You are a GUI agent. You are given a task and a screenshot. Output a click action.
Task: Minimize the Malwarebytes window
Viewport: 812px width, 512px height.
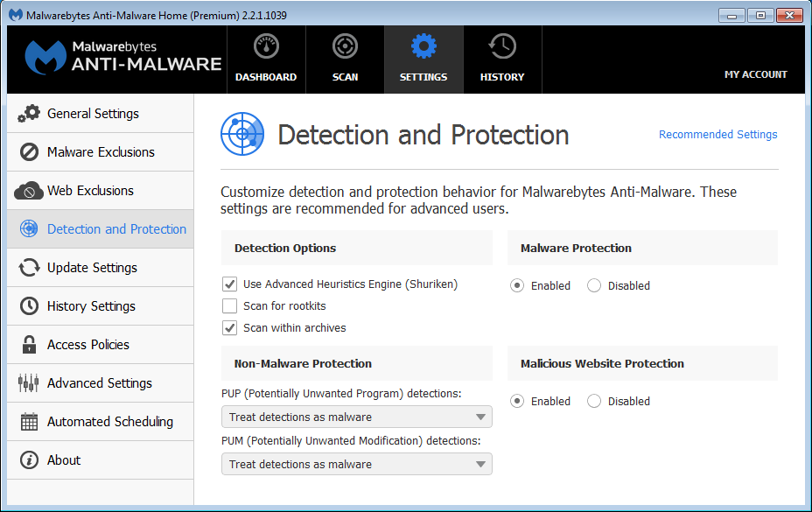(x=731, y=15)
